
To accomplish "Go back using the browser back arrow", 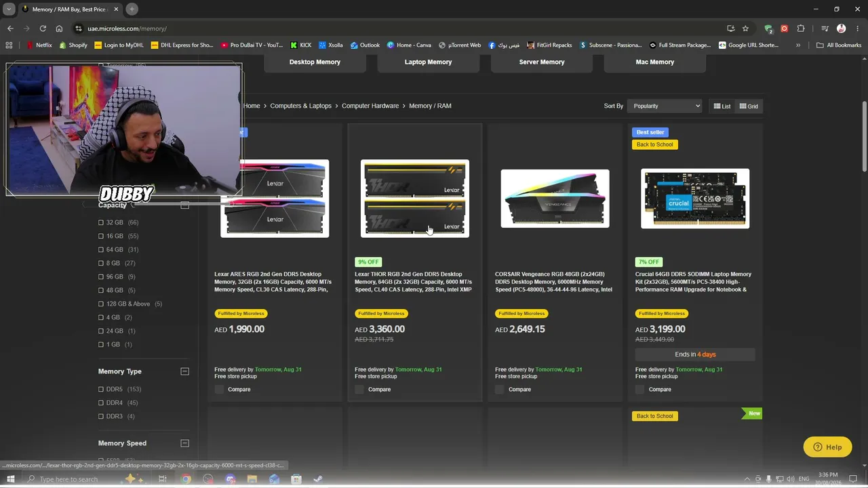I will point(10,28).
